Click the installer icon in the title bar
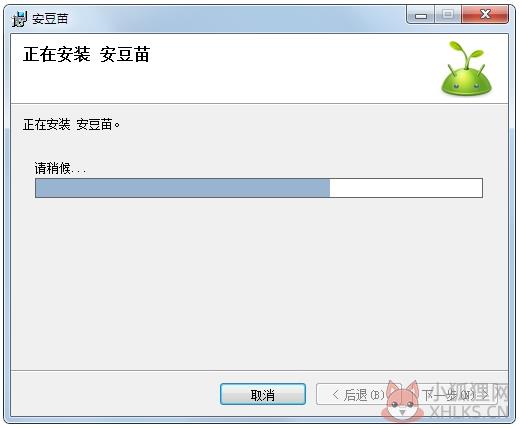The width and height of the screenshot is (520, 428). coord(20,19)
